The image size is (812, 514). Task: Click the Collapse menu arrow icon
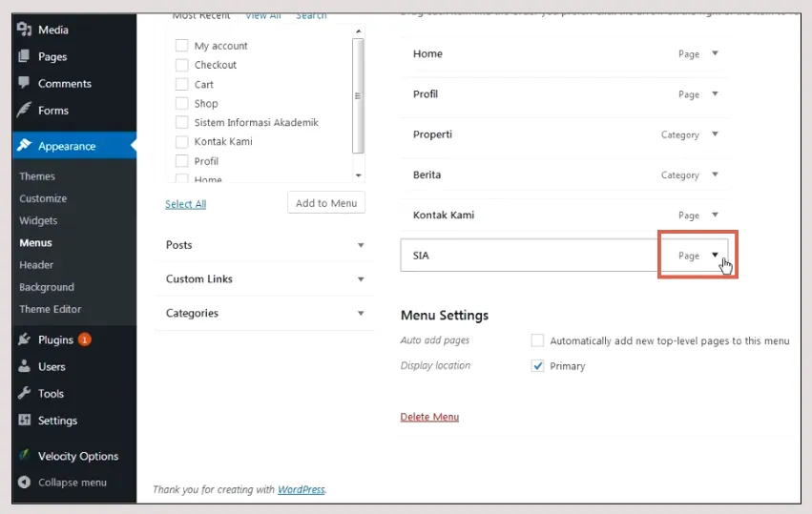pyautogui.click(x=24, y=482)
